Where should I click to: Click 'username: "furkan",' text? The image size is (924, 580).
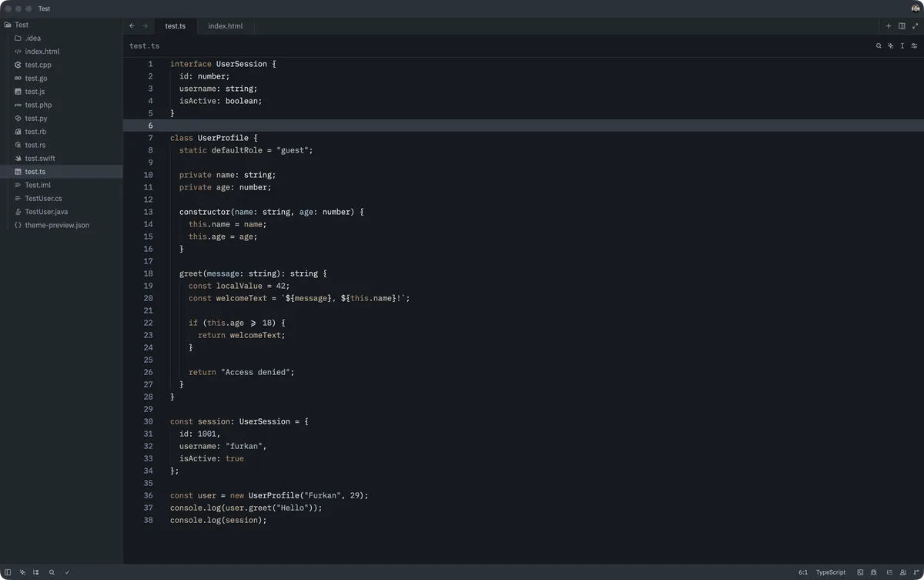(x=223, y=446)
